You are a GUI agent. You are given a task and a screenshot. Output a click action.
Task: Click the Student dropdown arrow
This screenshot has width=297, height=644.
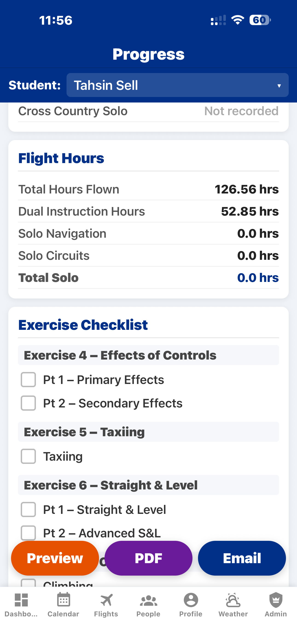point(279,86)
